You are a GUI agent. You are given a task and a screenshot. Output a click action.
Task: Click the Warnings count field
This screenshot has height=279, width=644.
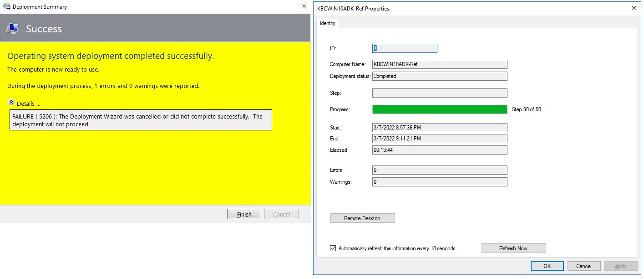point(439,181)
